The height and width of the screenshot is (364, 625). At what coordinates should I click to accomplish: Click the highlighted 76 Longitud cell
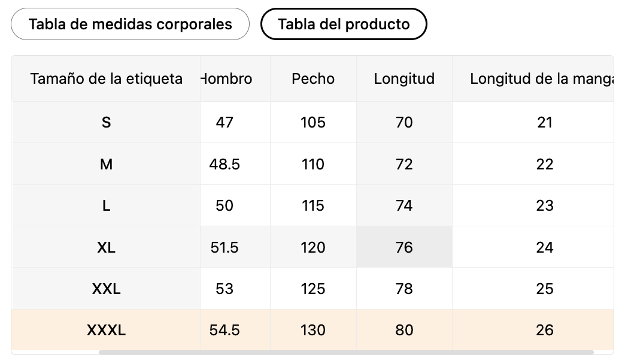coord(404,247)
